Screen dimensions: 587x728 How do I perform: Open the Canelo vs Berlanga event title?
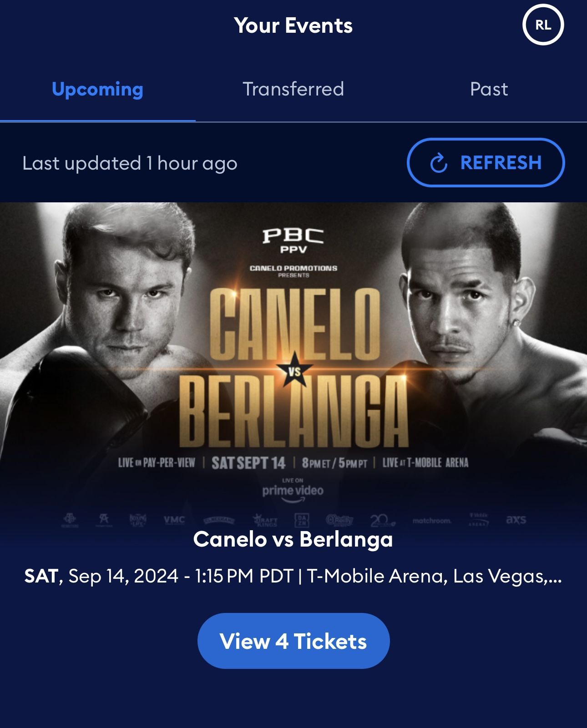293,541
